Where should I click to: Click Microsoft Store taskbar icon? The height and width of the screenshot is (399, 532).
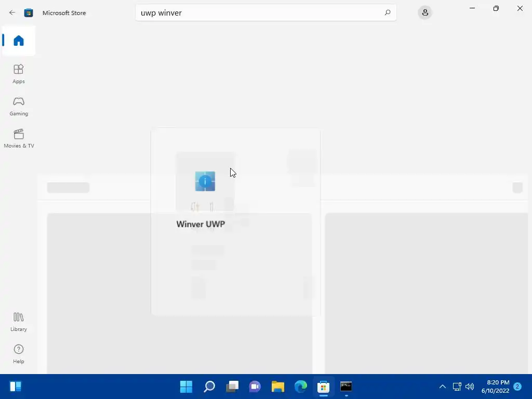[x=323, y=387]
